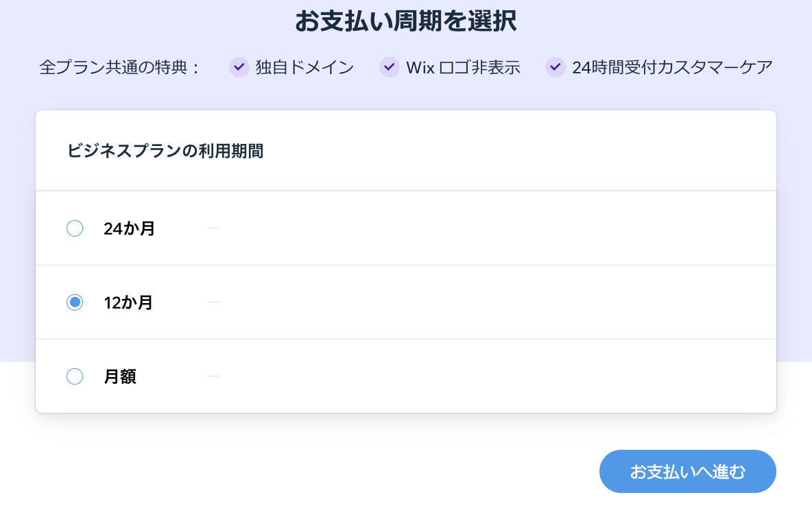This screenshot has height=506, width=812.
Task: Click the お支払いへ進む button
Action: point(688,471)
